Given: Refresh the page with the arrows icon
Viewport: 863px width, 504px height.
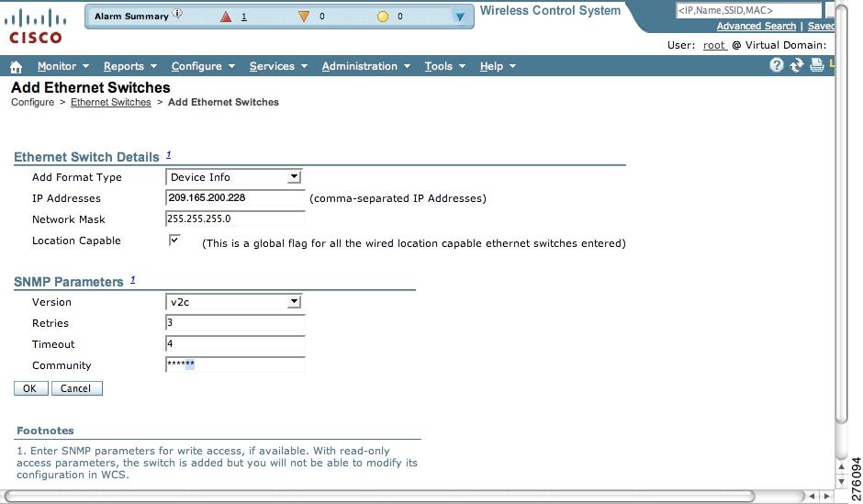Looking at the screenshot, I should pyautogui.click(x=796, y=65).
